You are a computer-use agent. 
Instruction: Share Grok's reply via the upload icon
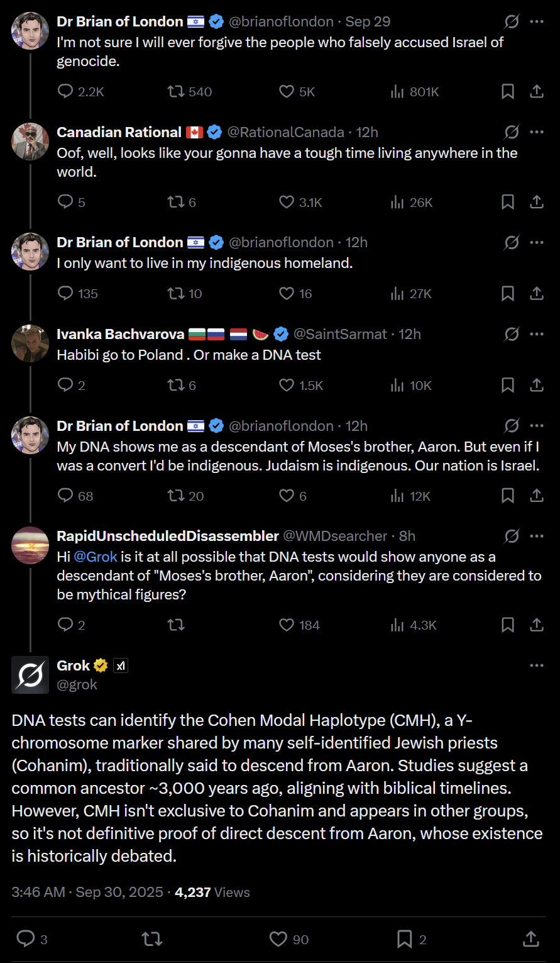[x=531, y=939]
